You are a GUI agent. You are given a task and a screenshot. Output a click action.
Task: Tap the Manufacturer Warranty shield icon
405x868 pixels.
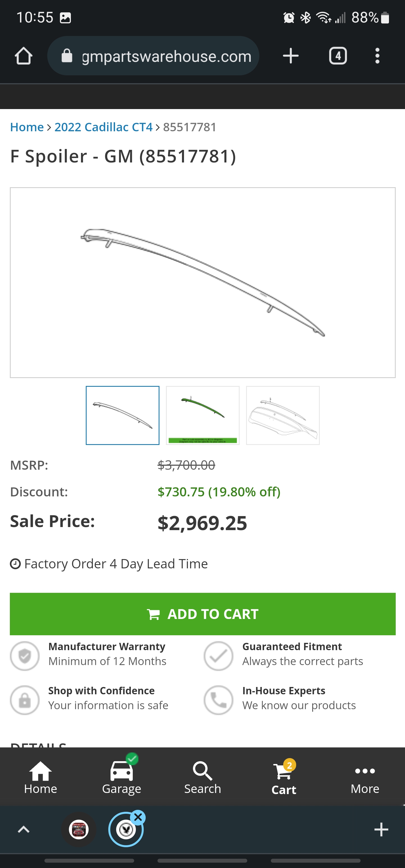click(x=25, y=656)
